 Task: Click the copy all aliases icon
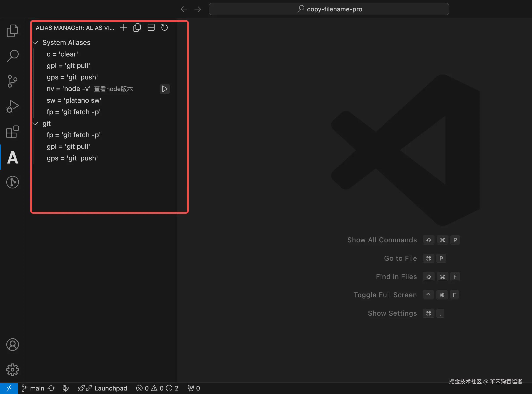pos(137,28)
